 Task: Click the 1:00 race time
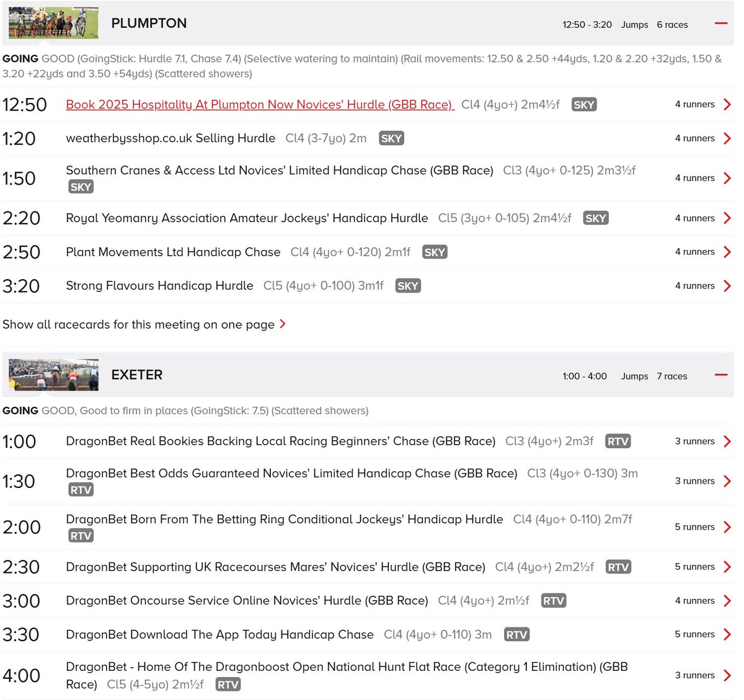[19, 441]
